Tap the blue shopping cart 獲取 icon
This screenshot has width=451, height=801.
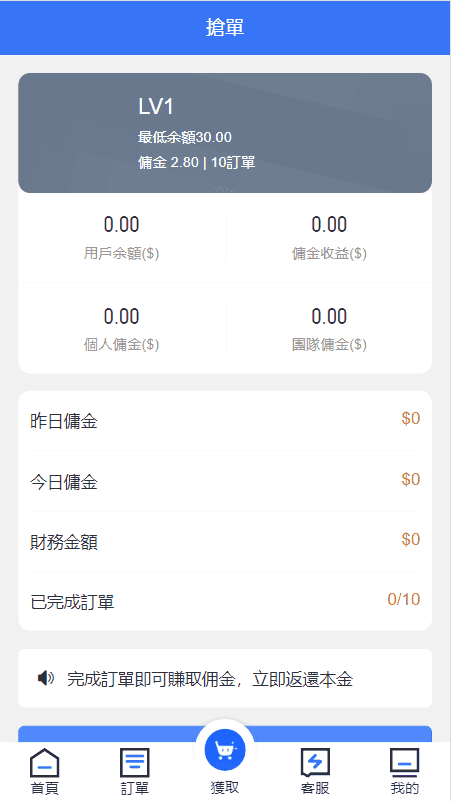tap(225, 749)
